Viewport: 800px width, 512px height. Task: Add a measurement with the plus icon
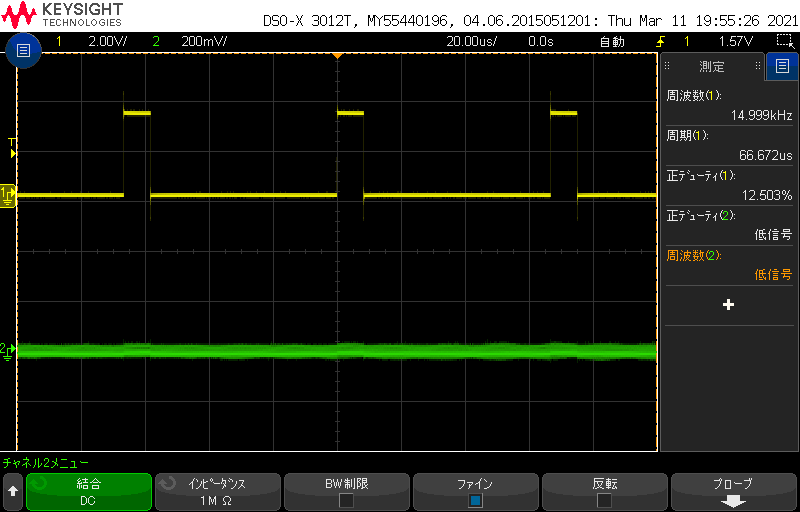(728, 304)
